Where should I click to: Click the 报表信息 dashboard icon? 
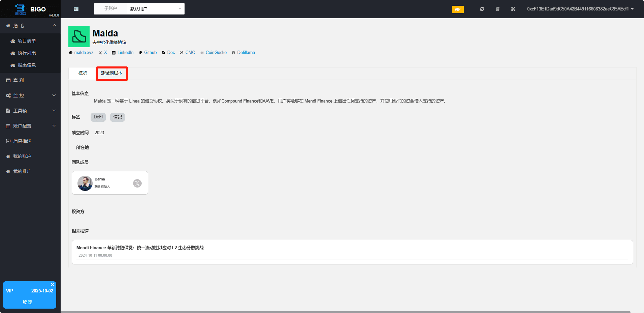pos(13,65)
